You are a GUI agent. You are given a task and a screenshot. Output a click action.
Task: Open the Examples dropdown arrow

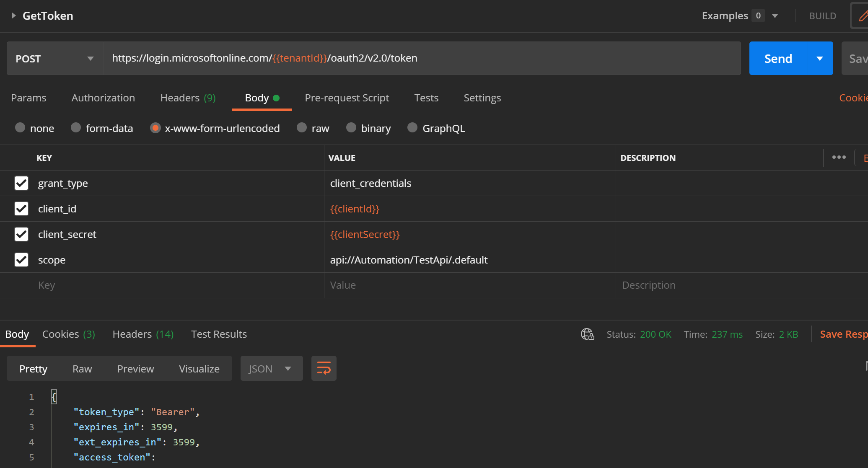(x=775, y=16)
